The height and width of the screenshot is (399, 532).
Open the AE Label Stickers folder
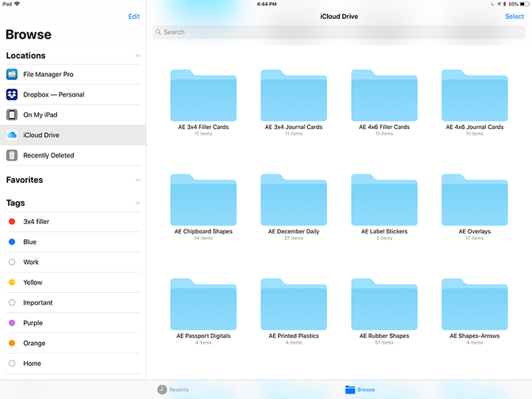click(384, 199)
